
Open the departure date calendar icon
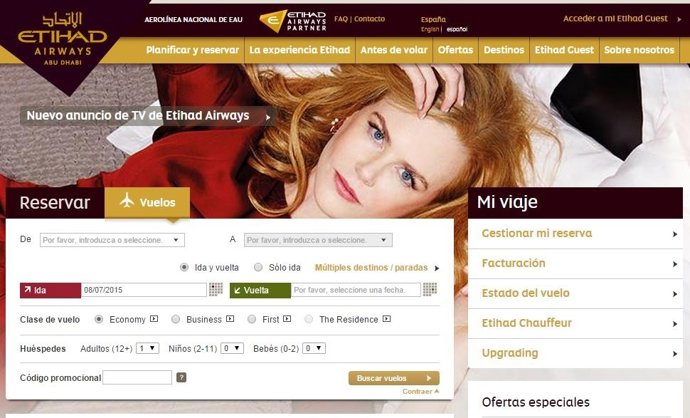[215, 290]
